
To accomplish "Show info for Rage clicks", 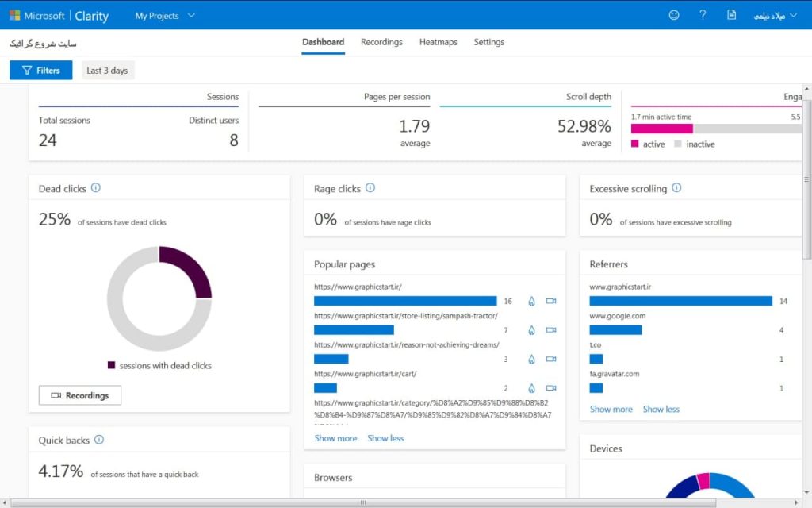I will [370, 187].
